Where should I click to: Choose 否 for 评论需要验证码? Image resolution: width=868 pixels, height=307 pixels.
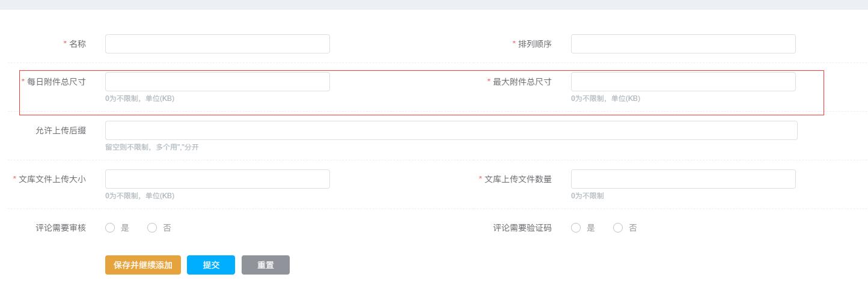click(x=618, y=228)
